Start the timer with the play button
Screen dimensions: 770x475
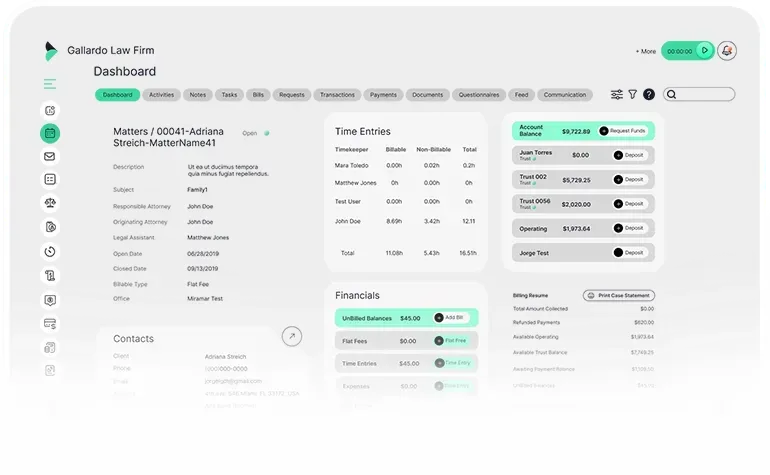705,51
